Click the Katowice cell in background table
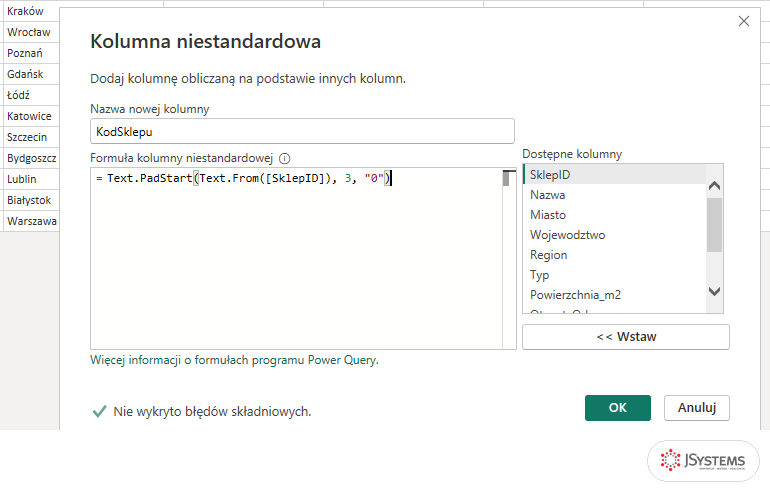The image size is (770, 492). [31, 116]
